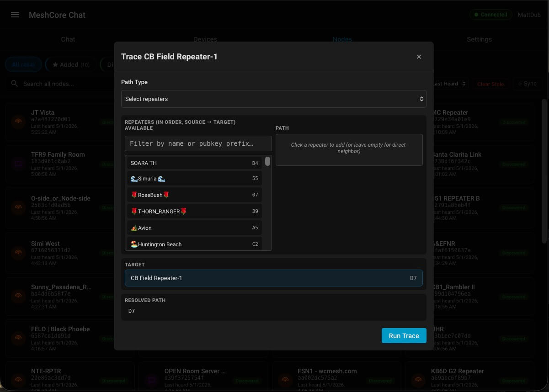Open the TFR9 Family Room node card
This screenshot has width=549, height=392.
(60, 164)
